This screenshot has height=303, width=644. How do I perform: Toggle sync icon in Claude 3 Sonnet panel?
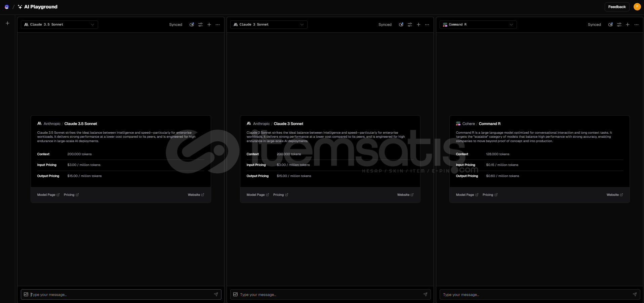coord(401,25)
